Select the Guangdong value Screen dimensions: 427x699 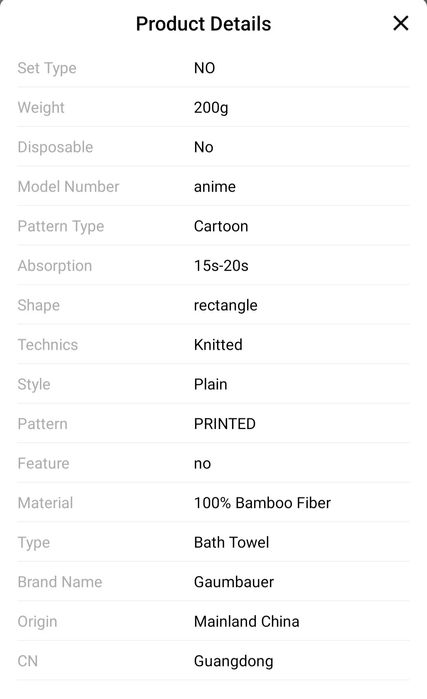coord(234,662)
